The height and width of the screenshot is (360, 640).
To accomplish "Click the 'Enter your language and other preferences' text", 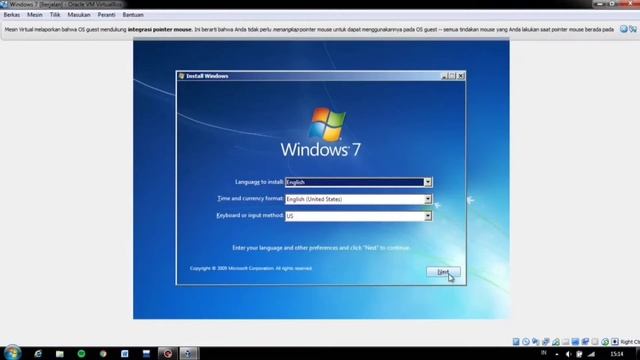I will pyautogui.click(x=321, y=248).
